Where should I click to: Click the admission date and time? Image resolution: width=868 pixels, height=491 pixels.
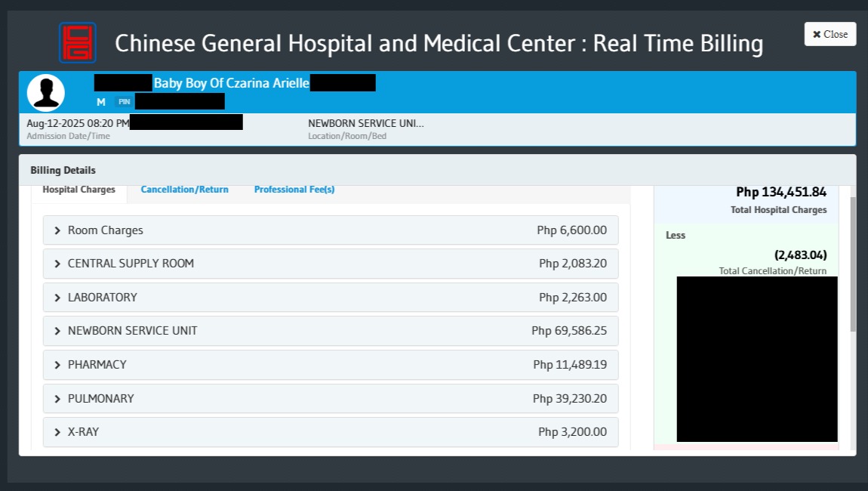tap(78, 123)
